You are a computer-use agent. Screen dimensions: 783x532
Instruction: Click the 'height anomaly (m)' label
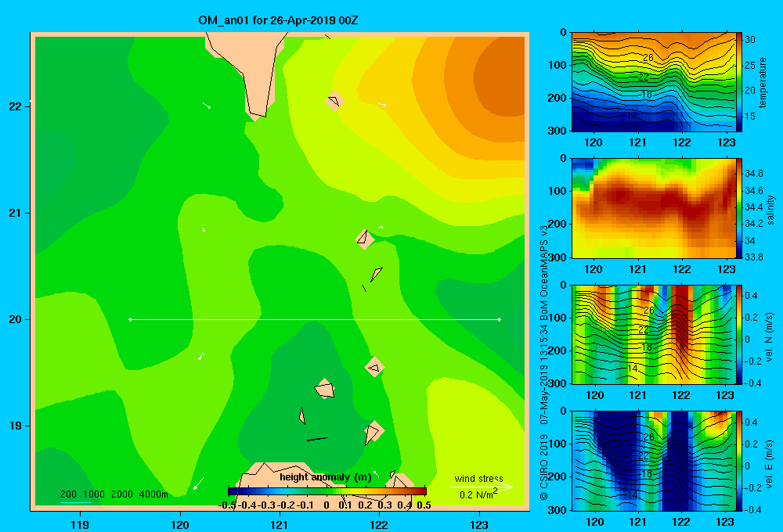pos(326,477)
